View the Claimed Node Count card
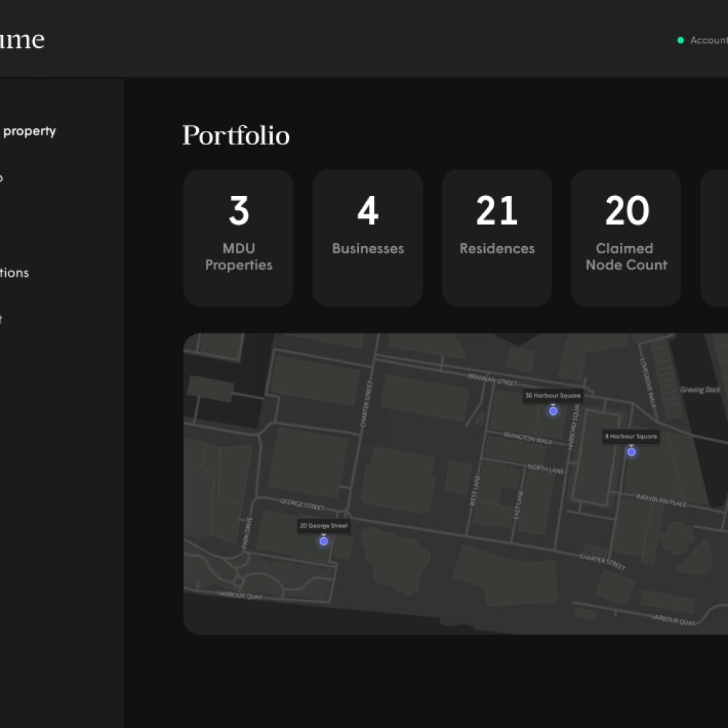 point(626,237)
